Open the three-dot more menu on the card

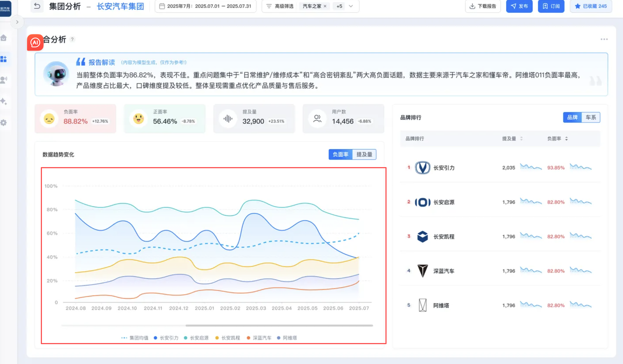point(604,39)
